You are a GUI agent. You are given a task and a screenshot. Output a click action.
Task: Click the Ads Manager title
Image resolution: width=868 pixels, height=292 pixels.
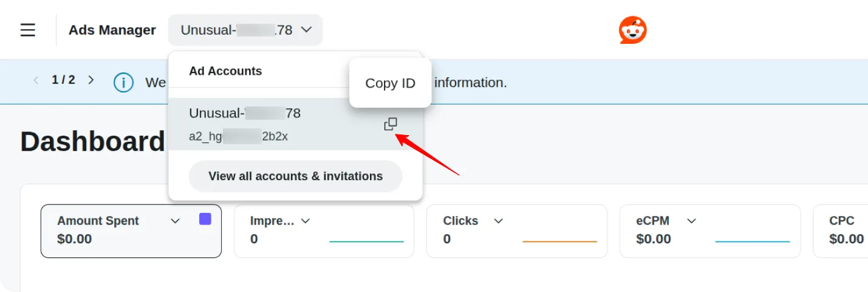coord(112,30)
